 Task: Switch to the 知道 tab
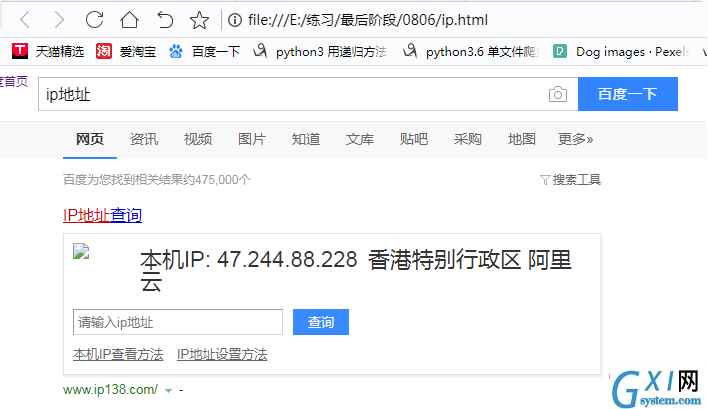click(306, 139)
